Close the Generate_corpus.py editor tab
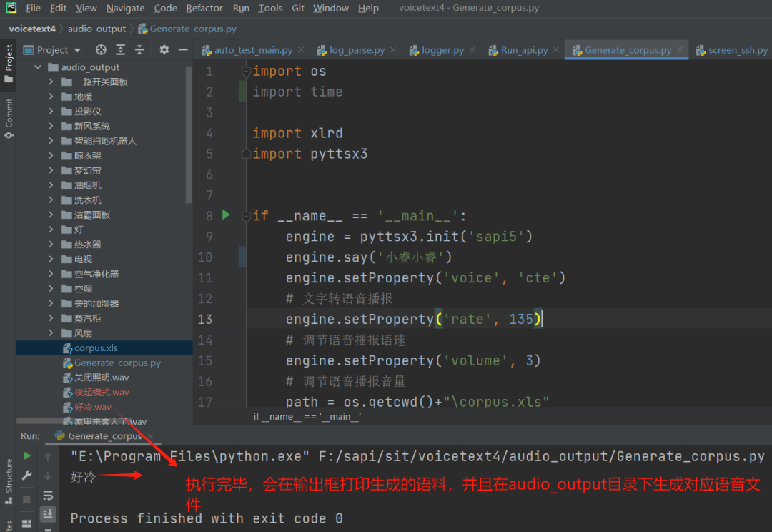The width and height of the screenshot is (772, 532). click(x=680, y=50)
